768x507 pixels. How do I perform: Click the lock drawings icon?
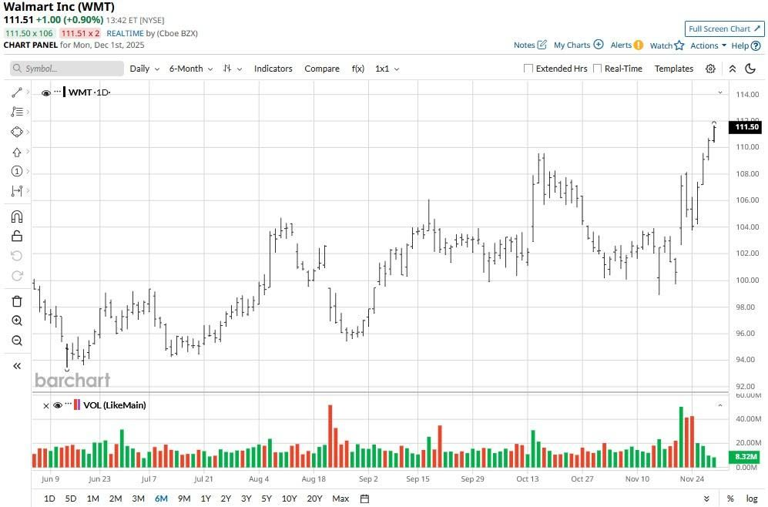(16, 236)
